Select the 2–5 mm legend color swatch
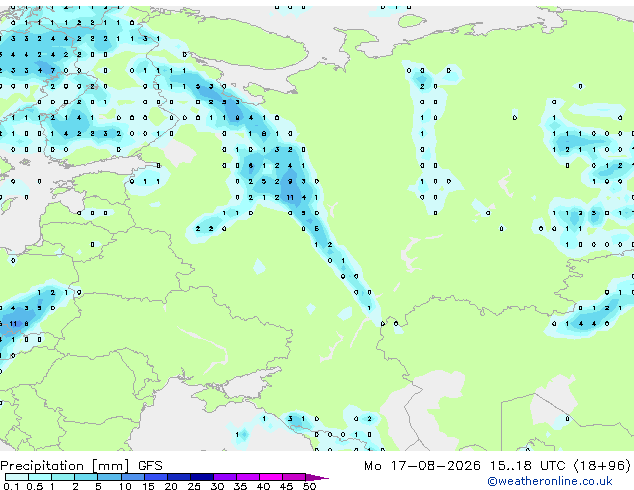The height and width of the screenshot is (490, 634). coord(86,477)
